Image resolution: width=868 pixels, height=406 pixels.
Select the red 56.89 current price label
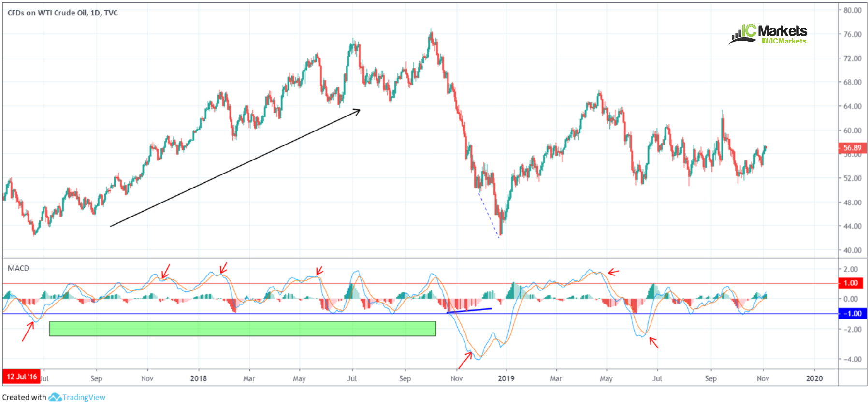[852, 148]
